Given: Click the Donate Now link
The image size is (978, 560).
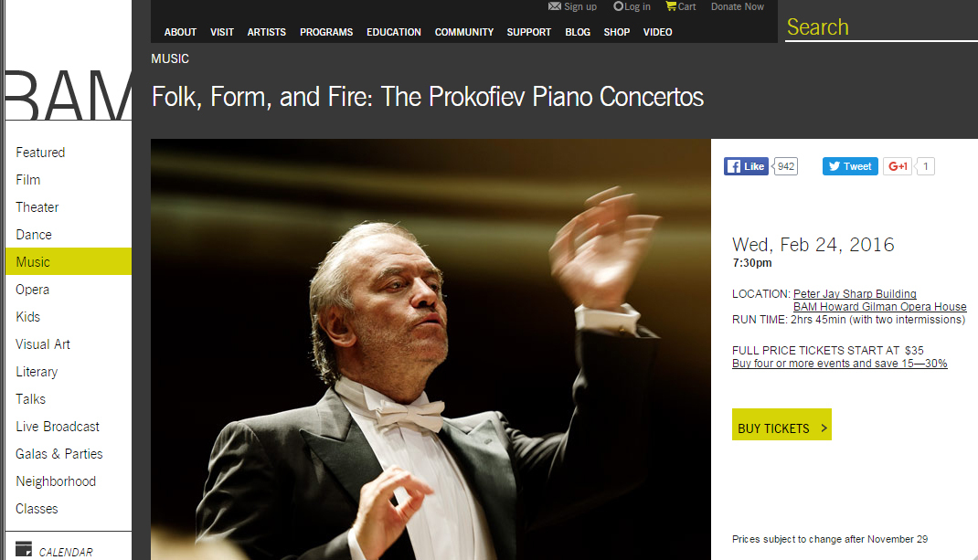Looking at the screenshot, I should pyautogui.click(x=738, y=7).
